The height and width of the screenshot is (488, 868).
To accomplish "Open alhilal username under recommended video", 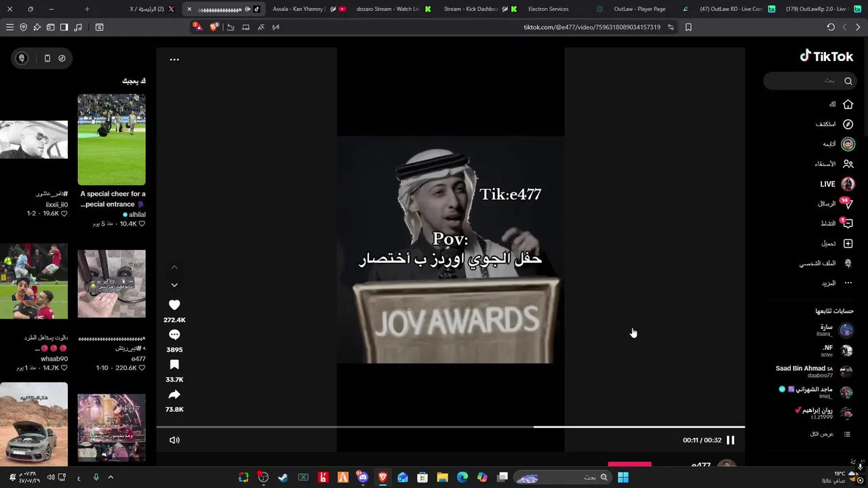I will coord(136,214).
